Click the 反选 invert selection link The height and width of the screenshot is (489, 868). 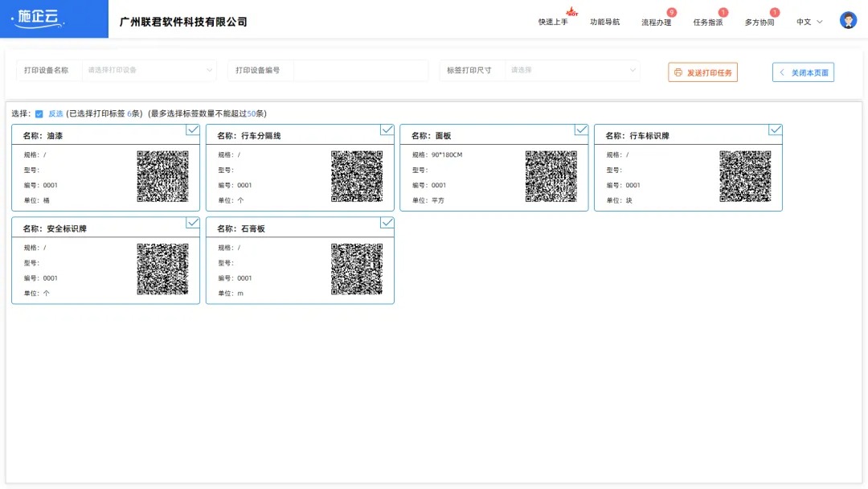tap(55, 113)
